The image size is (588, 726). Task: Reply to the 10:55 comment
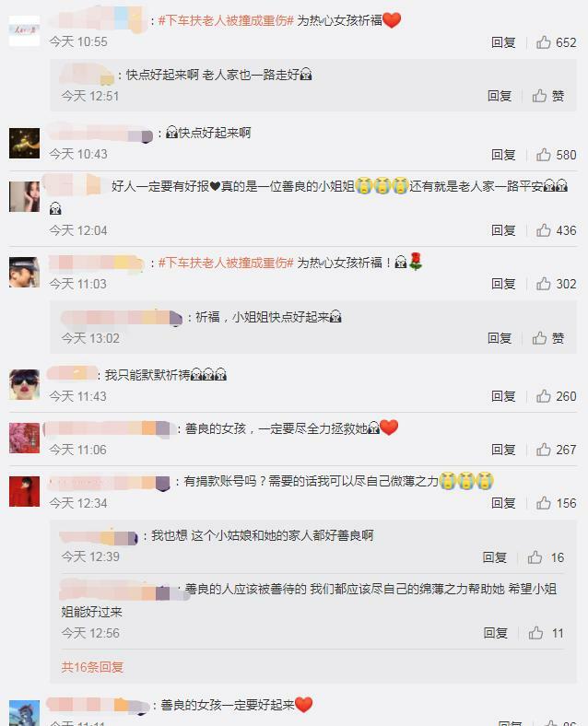click(503, 42)
